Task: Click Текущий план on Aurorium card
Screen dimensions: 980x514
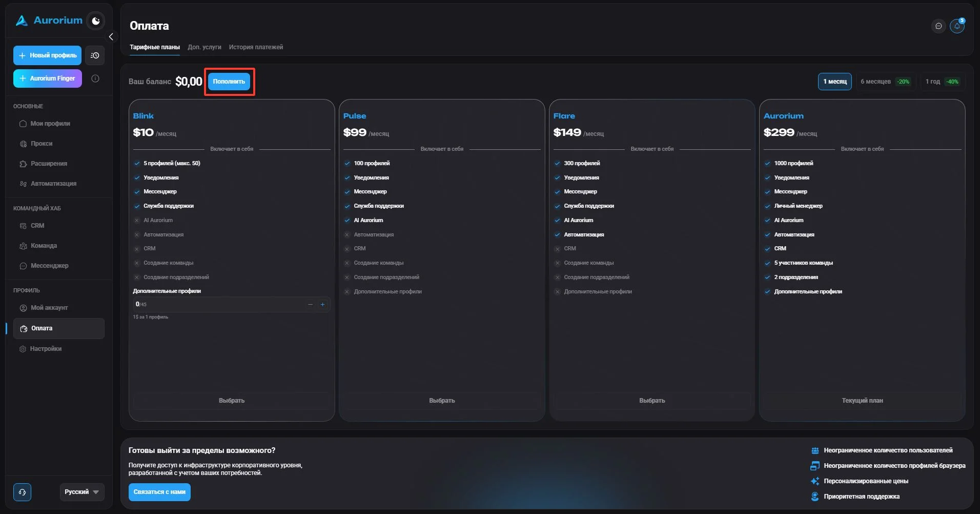Action: (x=862, y=401)
